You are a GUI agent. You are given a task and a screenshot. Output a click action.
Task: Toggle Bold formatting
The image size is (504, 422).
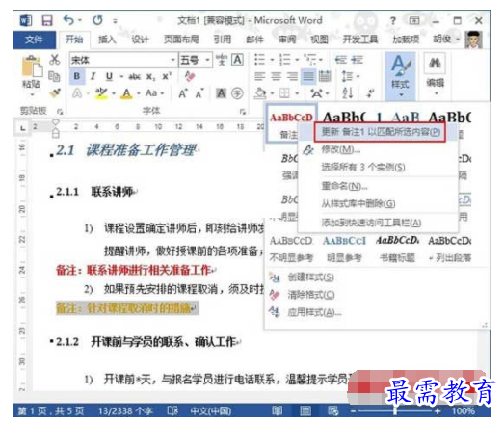click(x=77, y=76)
